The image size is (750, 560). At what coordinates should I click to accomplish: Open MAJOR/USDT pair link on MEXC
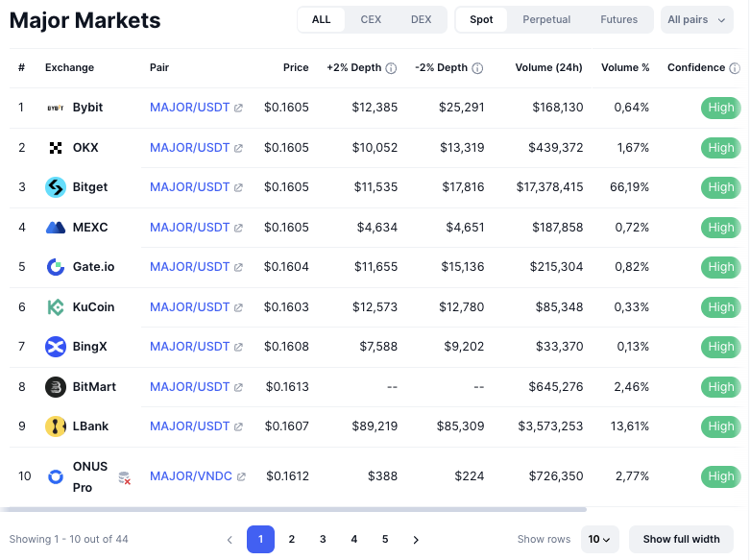pyautogui.click(x=190, y=228)
